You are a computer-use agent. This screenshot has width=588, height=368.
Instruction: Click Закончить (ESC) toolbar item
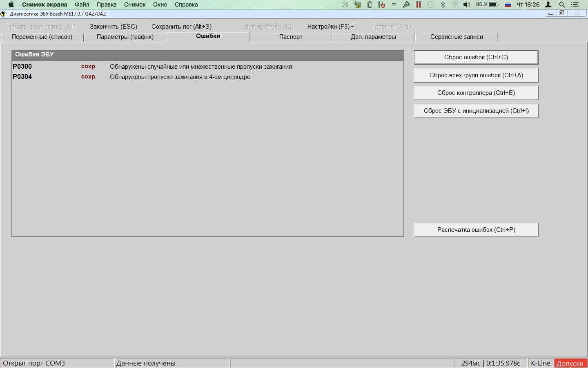coord(114,27)
